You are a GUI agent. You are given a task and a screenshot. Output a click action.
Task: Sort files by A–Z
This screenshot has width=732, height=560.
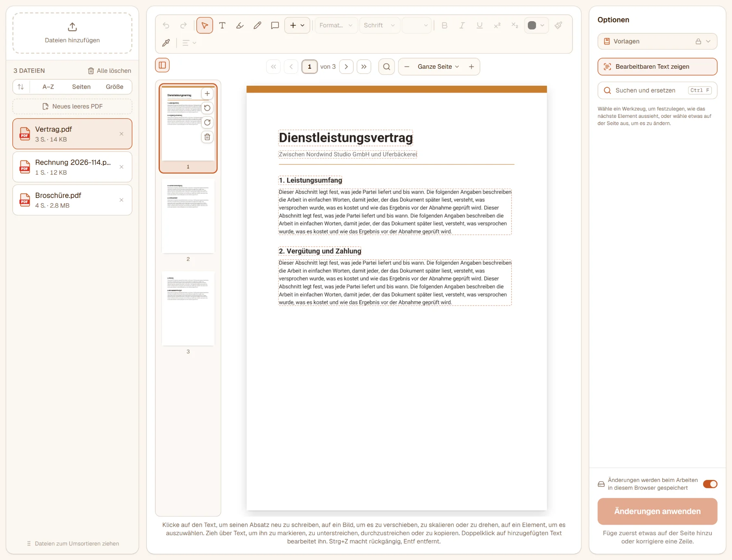(x=48, y=87)
